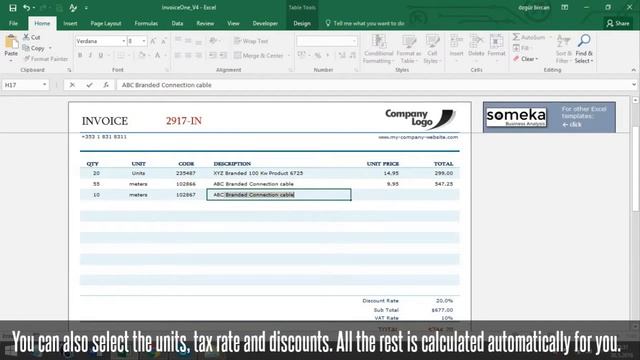The width and height of the screenshot is (640, 360).
Task: Toggle underline formatting
Action: (100, 55)
